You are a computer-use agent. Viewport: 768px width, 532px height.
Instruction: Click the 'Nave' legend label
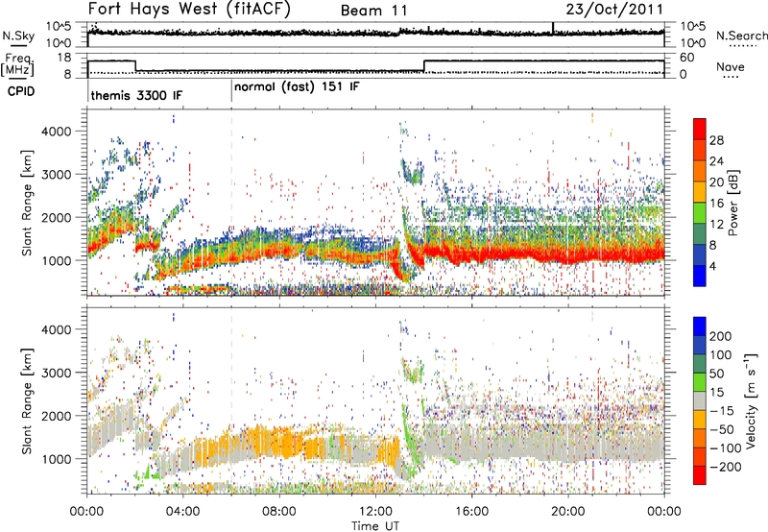coord(730,66)
